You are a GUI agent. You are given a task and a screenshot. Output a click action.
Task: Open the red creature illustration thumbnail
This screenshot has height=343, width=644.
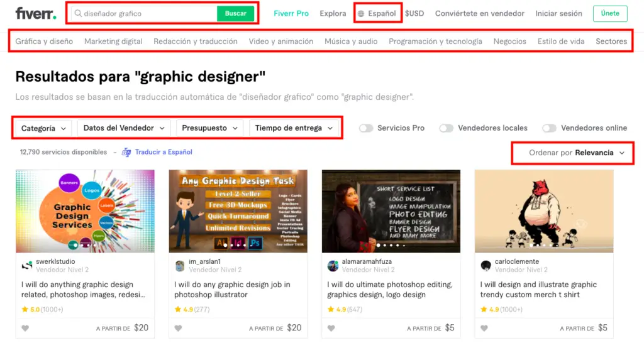pyautogui.click(x=544, y=211)
